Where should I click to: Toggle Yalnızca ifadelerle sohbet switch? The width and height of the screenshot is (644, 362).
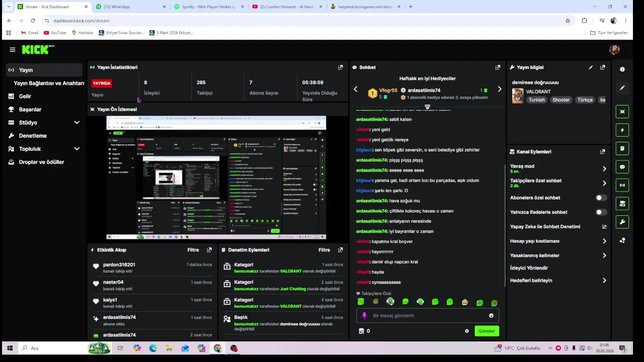click(601, 212)
